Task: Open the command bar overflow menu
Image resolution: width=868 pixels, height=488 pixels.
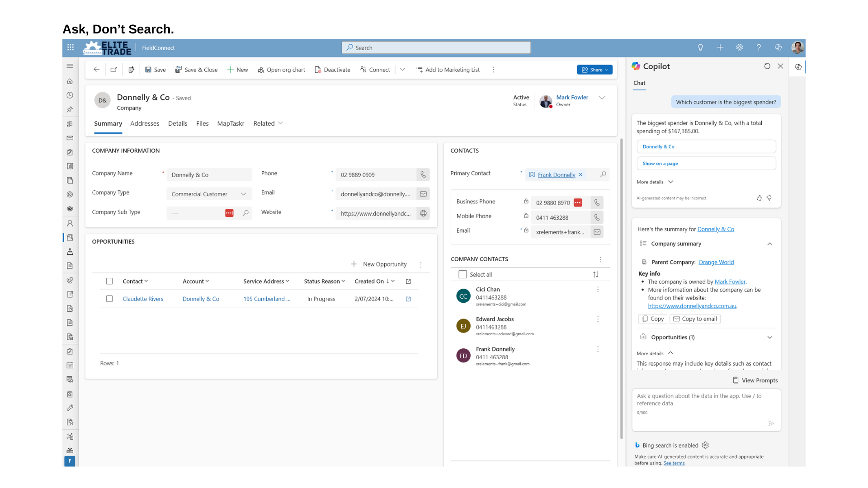Action: (493, 70)
